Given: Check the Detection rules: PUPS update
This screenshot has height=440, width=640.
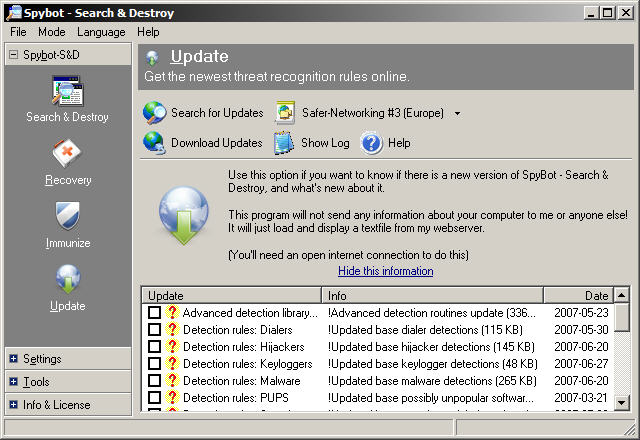Looking at the screenshot, I should [154, 397].
